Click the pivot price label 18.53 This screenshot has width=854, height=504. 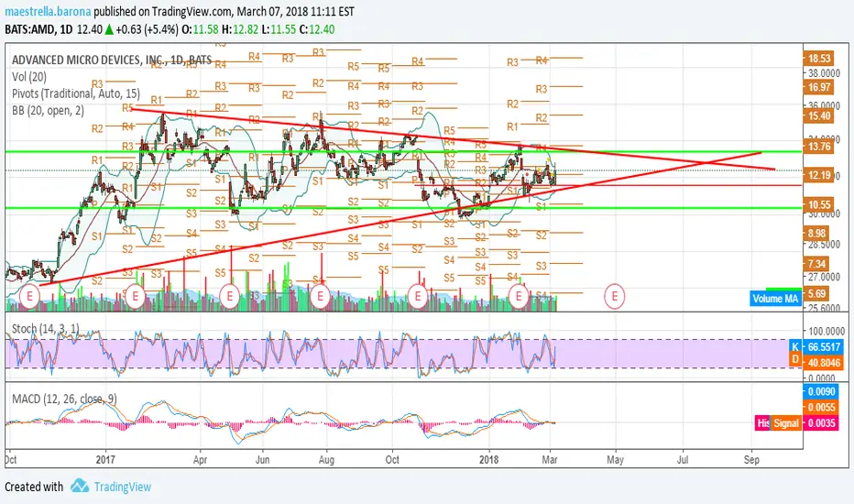(x=819, y=59)
